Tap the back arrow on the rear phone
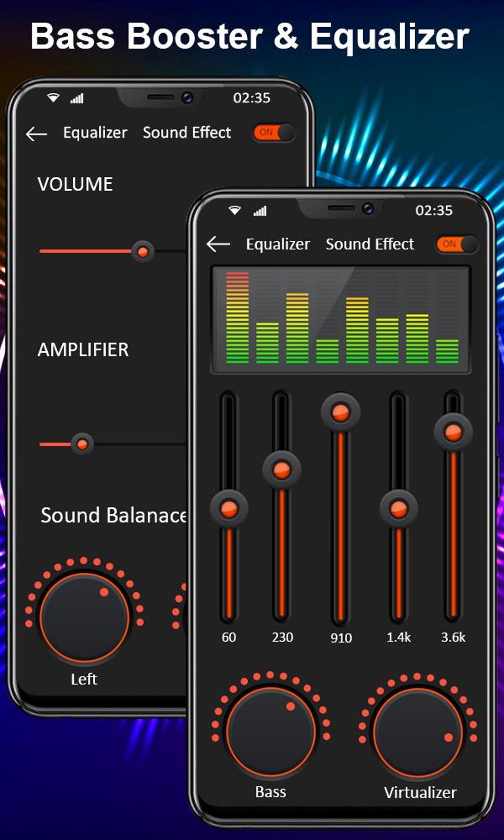This screenshot has height=840, width=504. click(36, 133)
